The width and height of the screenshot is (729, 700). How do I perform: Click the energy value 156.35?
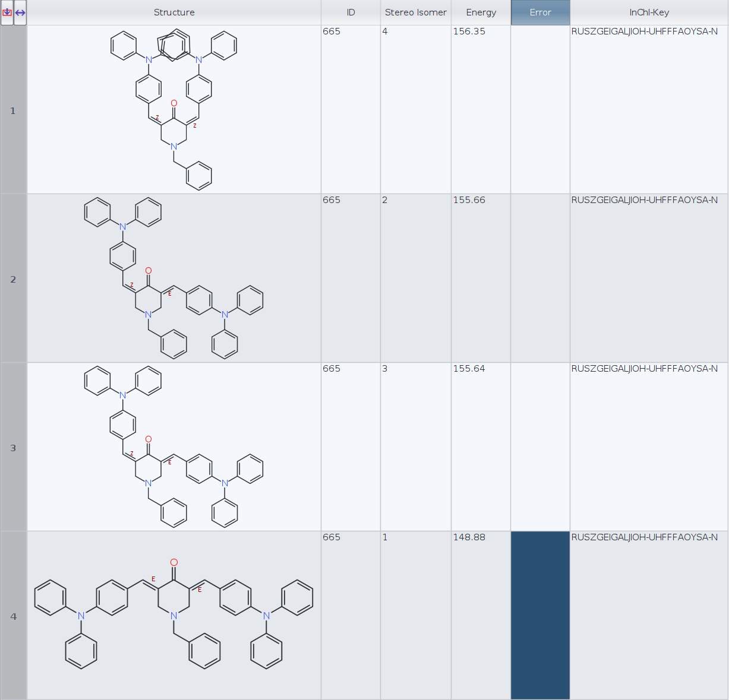[469, 31]
